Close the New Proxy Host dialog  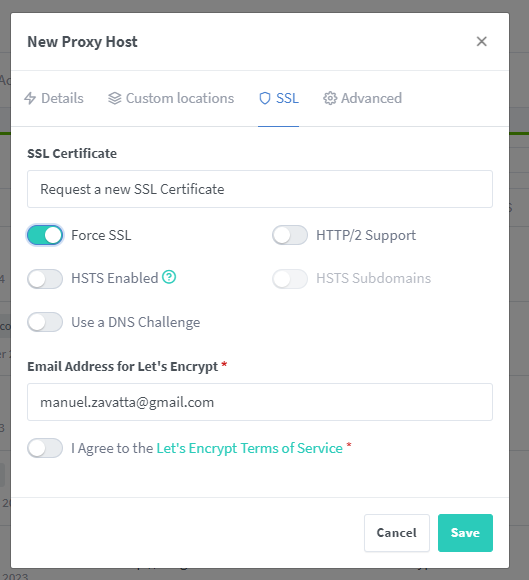pos(481,41)
